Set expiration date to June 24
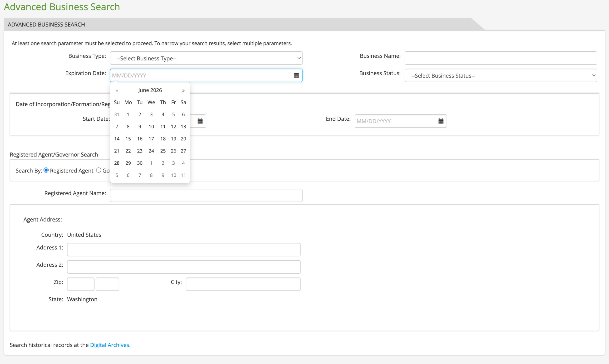 pos(151,151)
